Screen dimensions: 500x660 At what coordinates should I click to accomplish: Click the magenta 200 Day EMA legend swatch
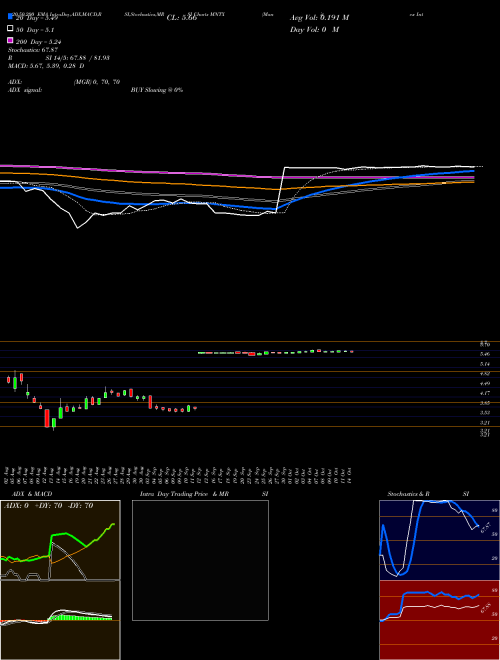(10, 40)
